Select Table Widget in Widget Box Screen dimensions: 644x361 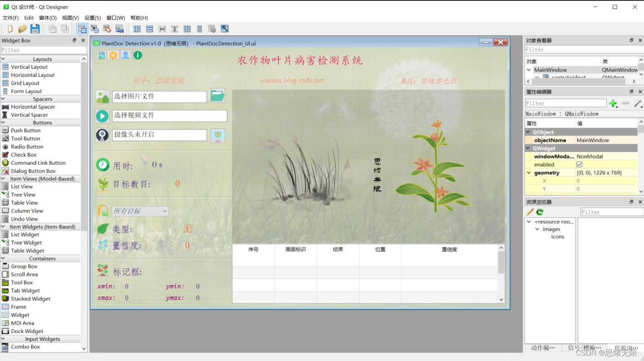tap(27, 251)
